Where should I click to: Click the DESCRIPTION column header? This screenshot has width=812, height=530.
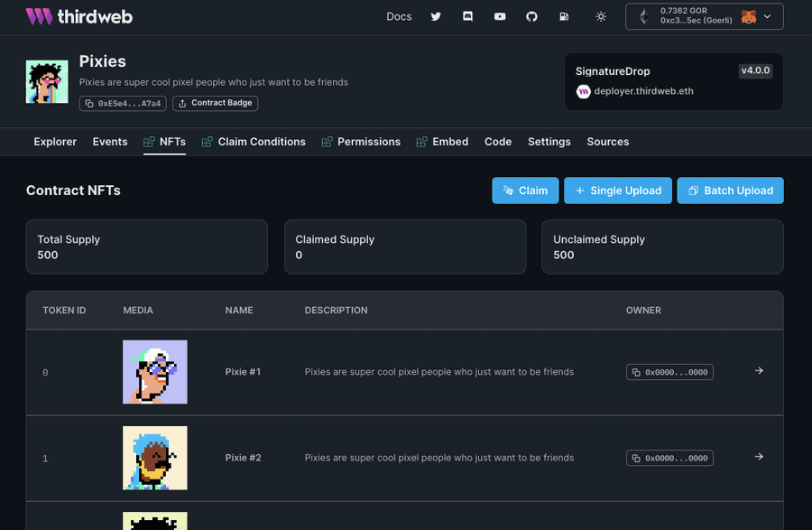pos(337,311)
